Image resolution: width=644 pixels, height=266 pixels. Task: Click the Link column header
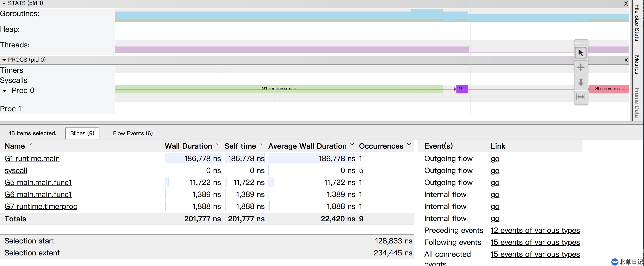click(498, 146)
